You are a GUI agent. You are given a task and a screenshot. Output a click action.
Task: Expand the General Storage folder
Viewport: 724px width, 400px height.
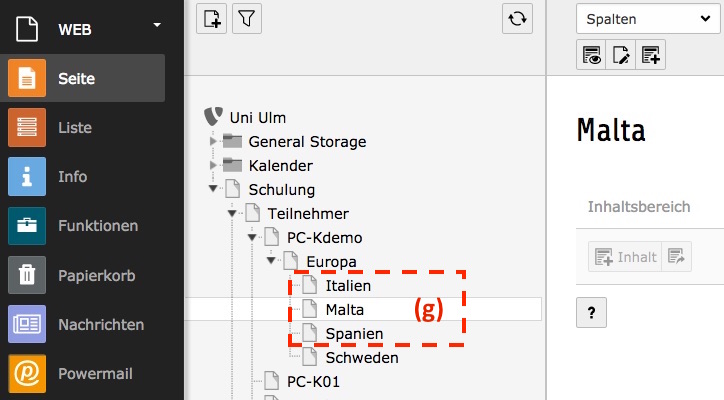213,142
